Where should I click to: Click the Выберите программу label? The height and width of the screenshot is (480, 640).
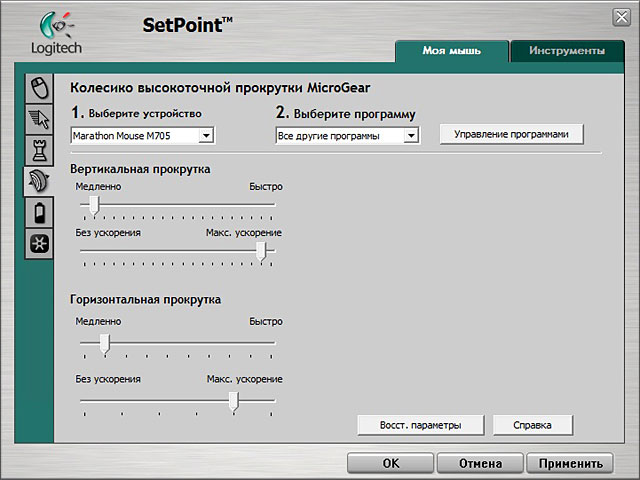coord(354,114)
